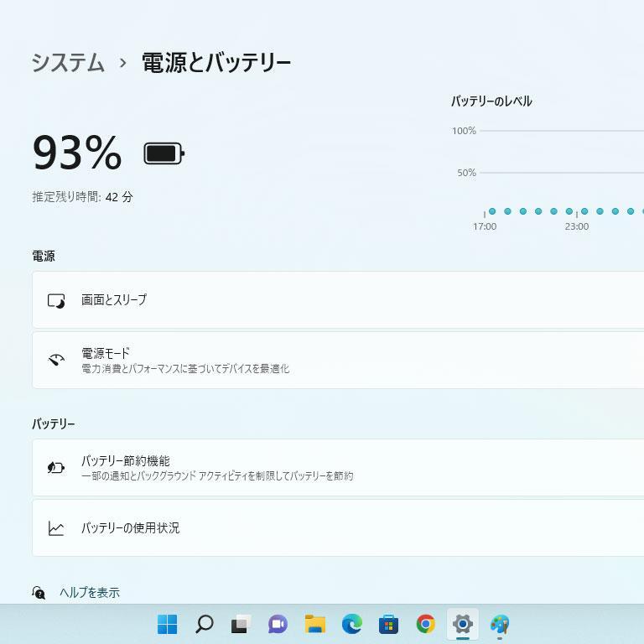Launch Microsoft Edge from taskbar
Image resolution: width=644 pixels, height=644 pixels.
(x=352, y=624)
